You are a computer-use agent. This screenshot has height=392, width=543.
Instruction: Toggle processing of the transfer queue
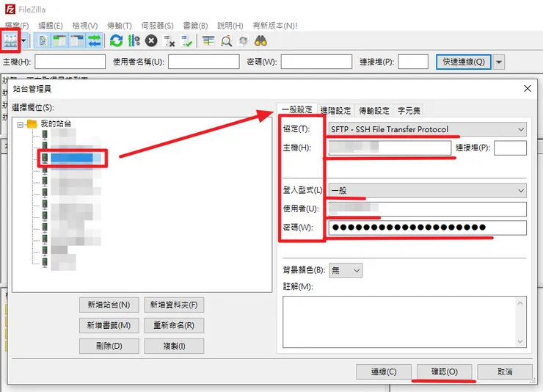(134, 41)
